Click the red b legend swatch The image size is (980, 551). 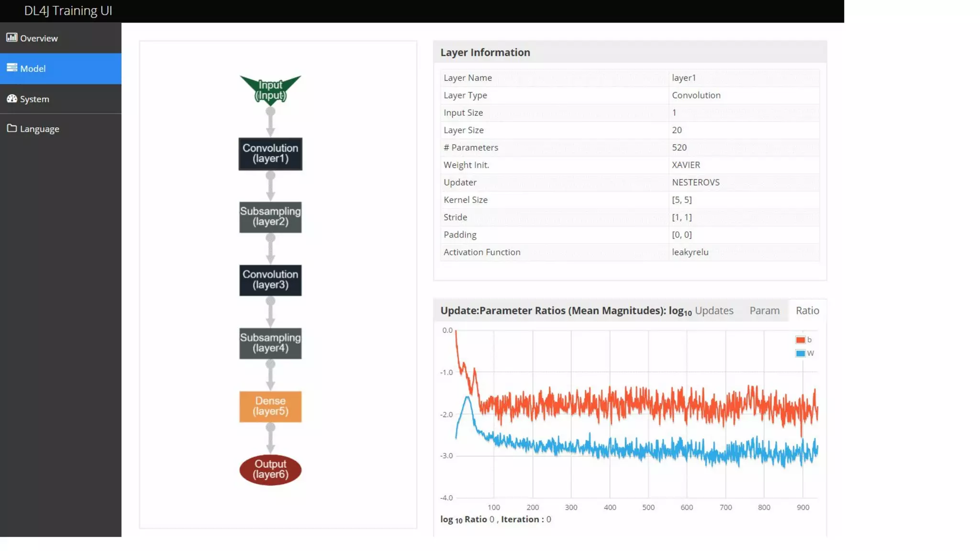coord(800,340)
